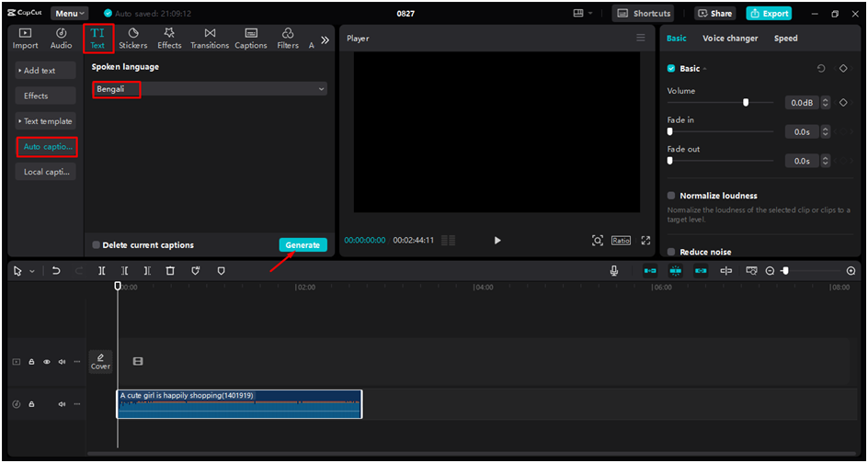Open the Audio tab
The width and height of the screenshot is (868, 463).
[x=62, y=39]
